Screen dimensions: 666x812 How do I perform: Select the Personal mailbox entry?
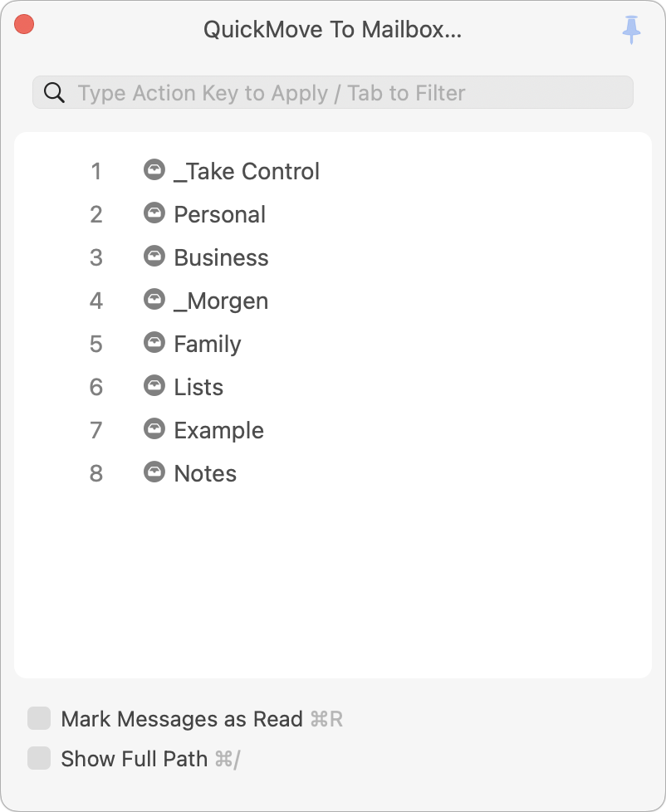(219, 215)
